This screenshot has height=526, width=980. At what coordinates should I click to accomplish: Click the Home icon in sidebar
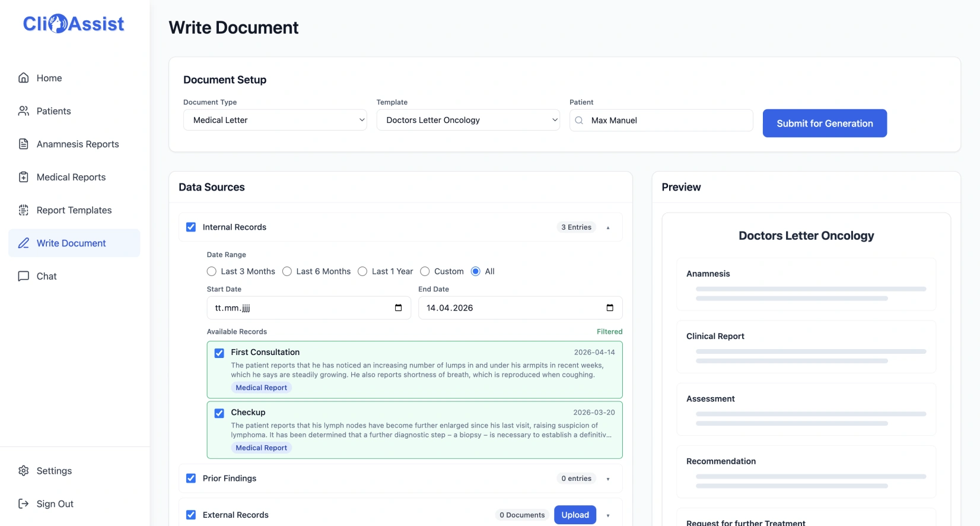coord(24,78)
